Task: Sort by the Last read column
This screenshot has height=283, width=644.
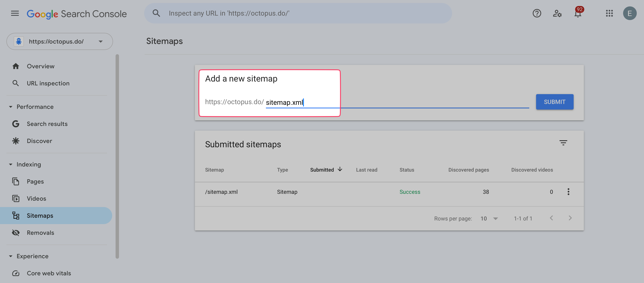Action: coord(367,170)
